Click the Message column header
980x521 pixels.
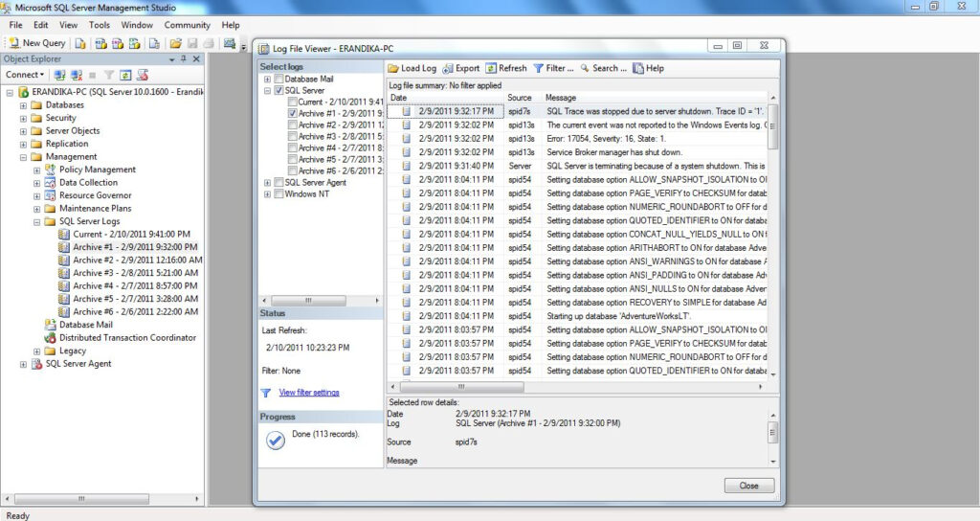(x=655, y=98)
